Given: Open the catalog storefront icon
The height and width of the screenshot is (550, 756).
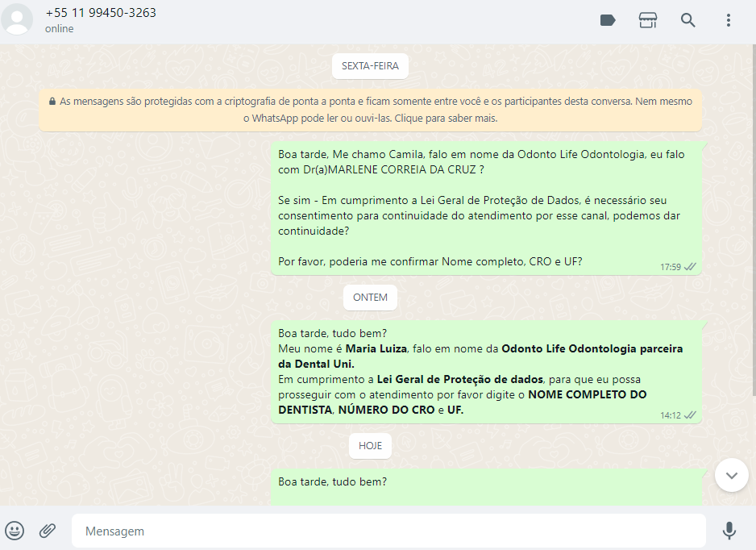Looking at the screenshot, I should pyautogui.click(x=648, y=20).
